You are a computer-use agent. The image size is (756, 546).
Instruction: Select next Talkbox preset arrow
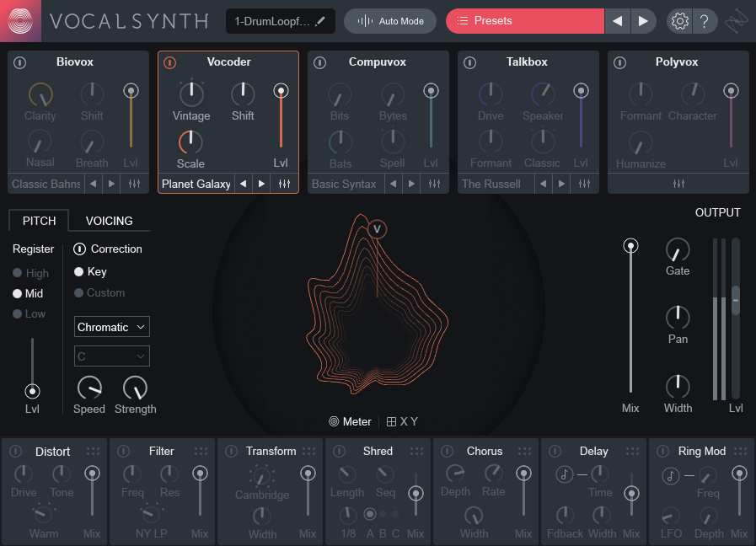pos(561,184)
